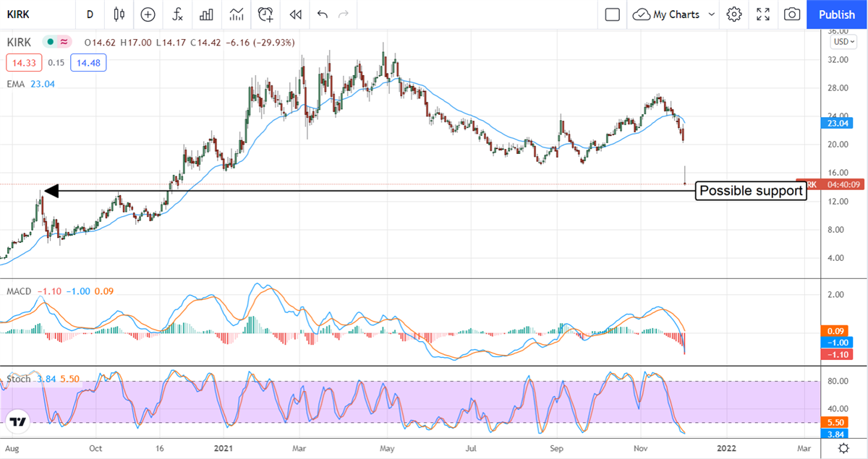Open price scale settings from the bottom gear icon
The height and width of the screenshot is (459, 868).
tap(844, 448)
